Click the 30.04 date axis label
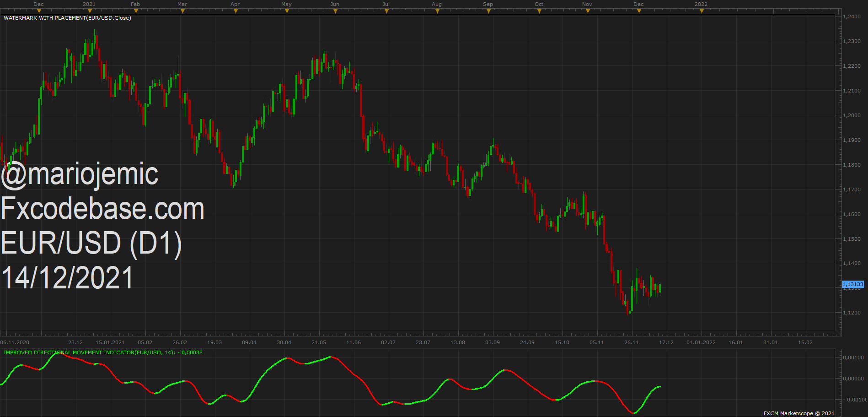This screenshot has height=417, width=868. point(284,342)
